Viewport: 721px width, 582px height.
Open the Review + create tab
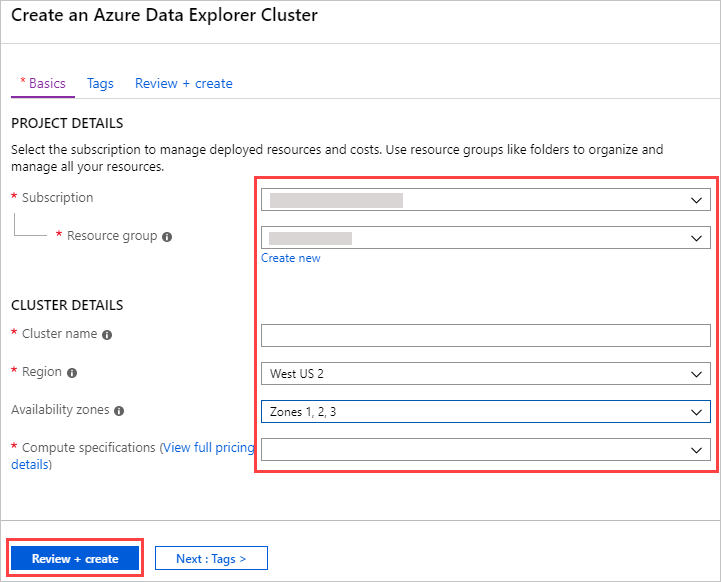[184, 84]
